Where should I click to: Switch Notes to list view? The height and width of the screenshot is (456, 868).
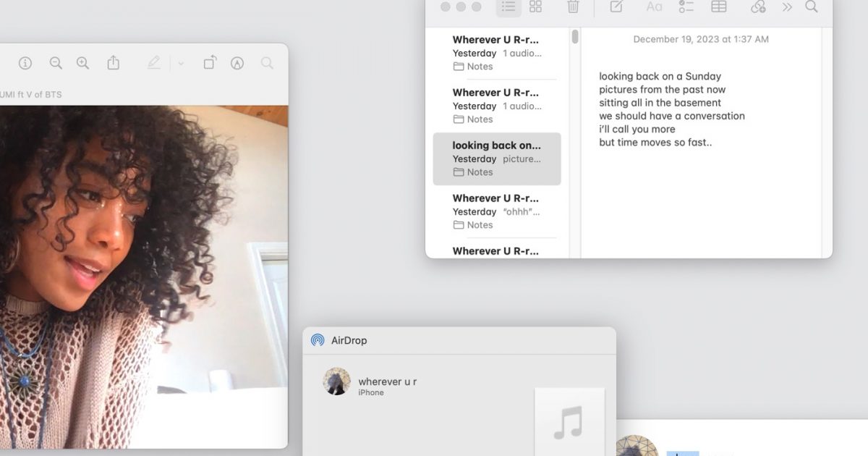pos(509,7)
